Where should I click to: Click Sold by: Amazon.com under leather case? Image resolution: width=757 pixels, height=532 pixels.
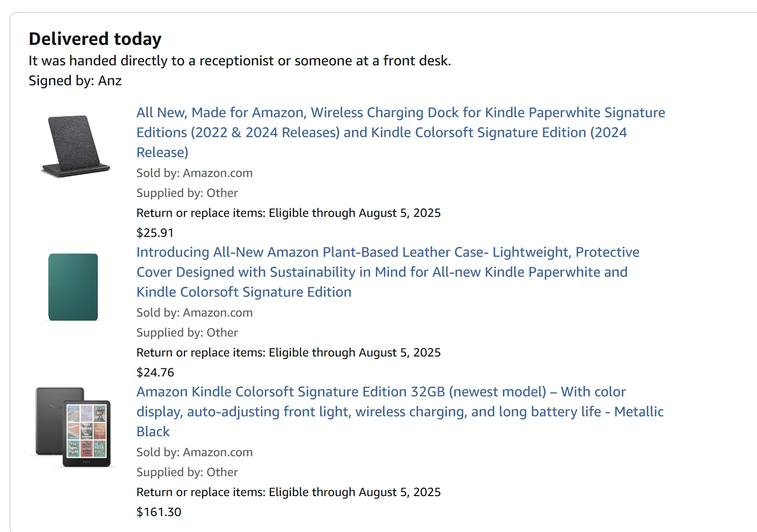click(194, 313)
